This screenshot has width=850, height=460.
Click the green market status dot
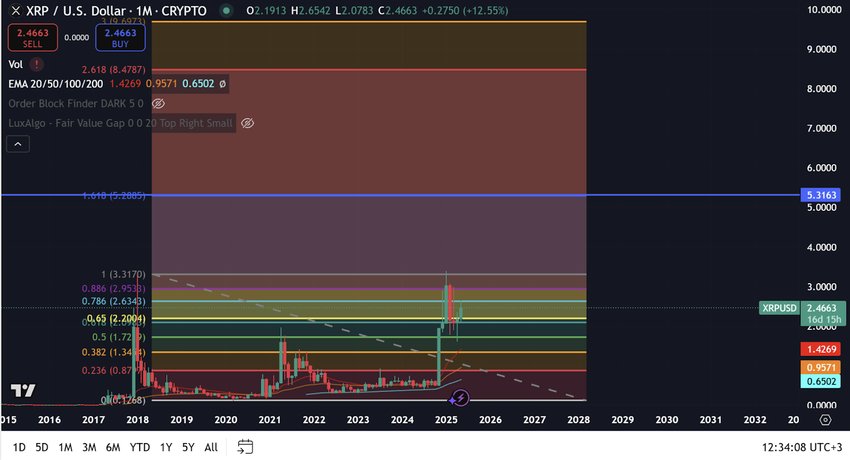point(227,11)
